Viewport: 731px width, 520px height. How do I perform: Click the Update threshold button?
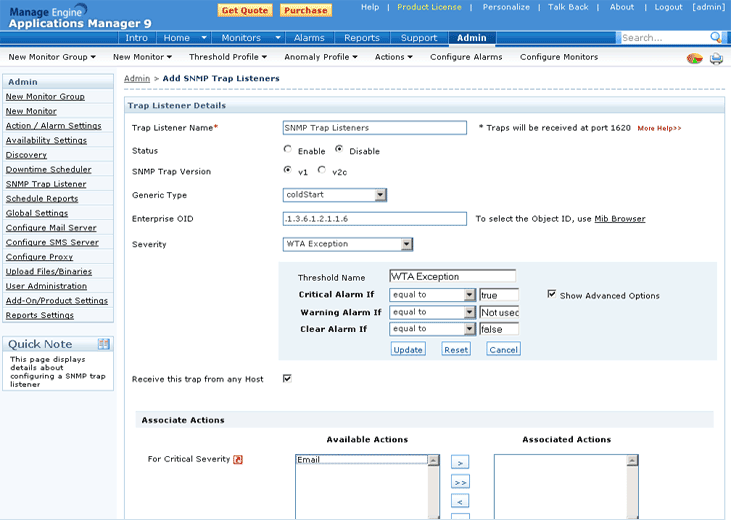[408, 349]
